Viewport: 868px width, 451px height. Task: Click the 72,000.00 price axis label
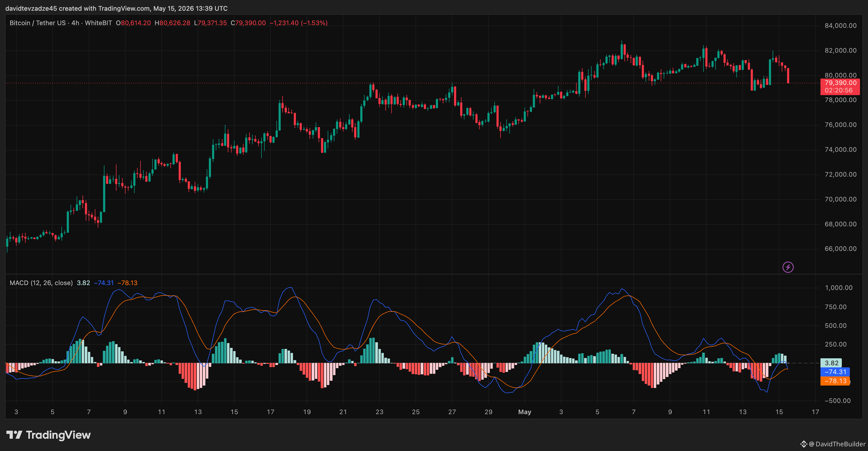pyautogui.click(x=840, y=174)
